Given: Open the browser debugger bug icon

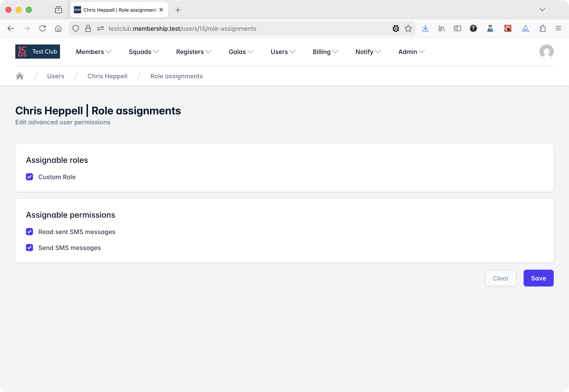Looking at the screenshot, I should coord(395,28).
